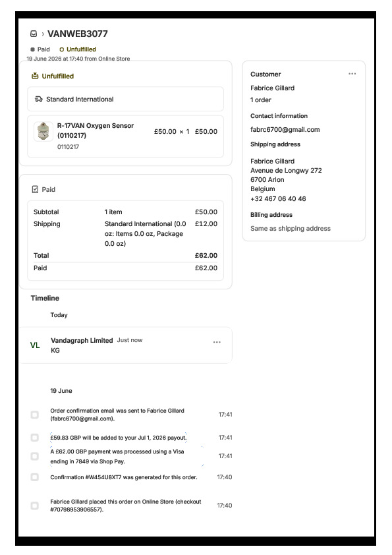Tick the checkbox beside £59.83 GBP payout event

point(35,438)
